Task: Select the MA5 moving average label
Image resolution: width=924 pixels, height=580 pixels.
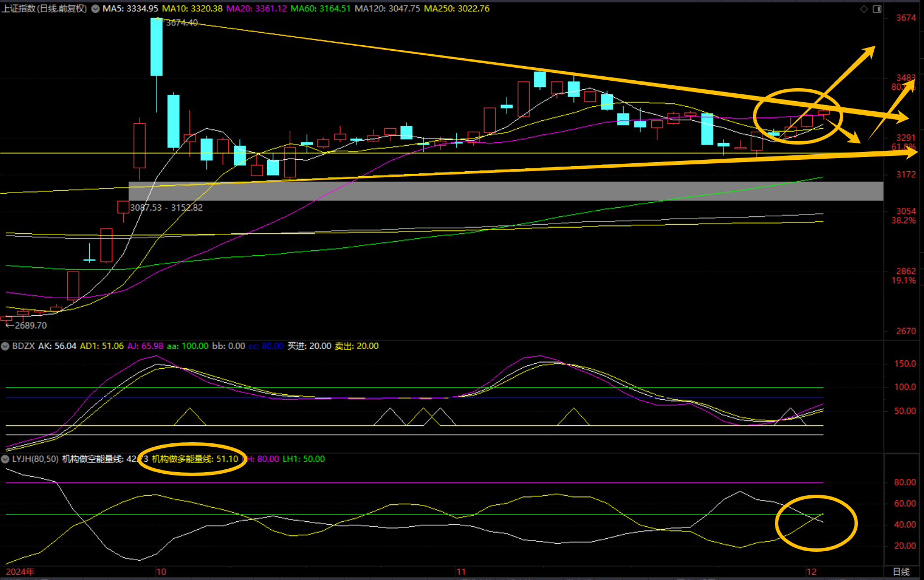Action: (x=130, y=9)
